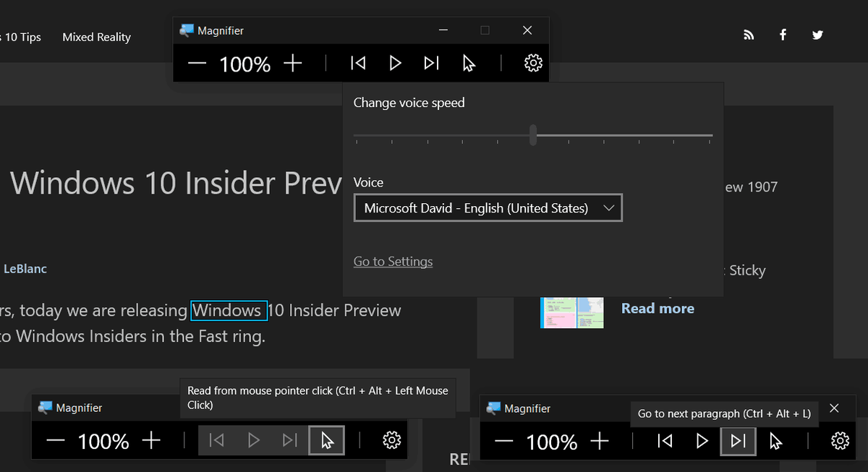Open the Twitter icon in page header
The height and width of the screenshot is (472, 868).
click(817, 35)
